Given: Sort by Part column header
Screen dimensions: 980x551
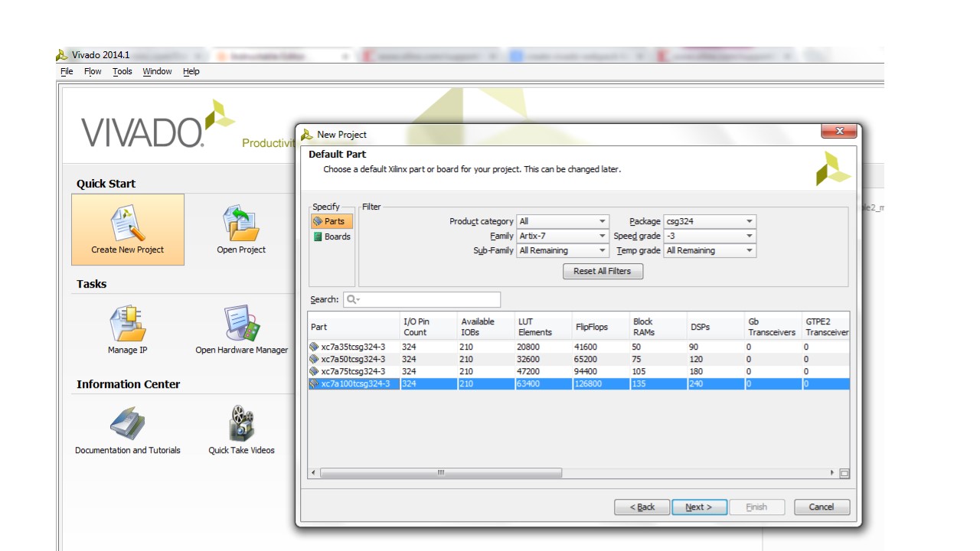Looking at the screenshot, I should pos(354,327).
